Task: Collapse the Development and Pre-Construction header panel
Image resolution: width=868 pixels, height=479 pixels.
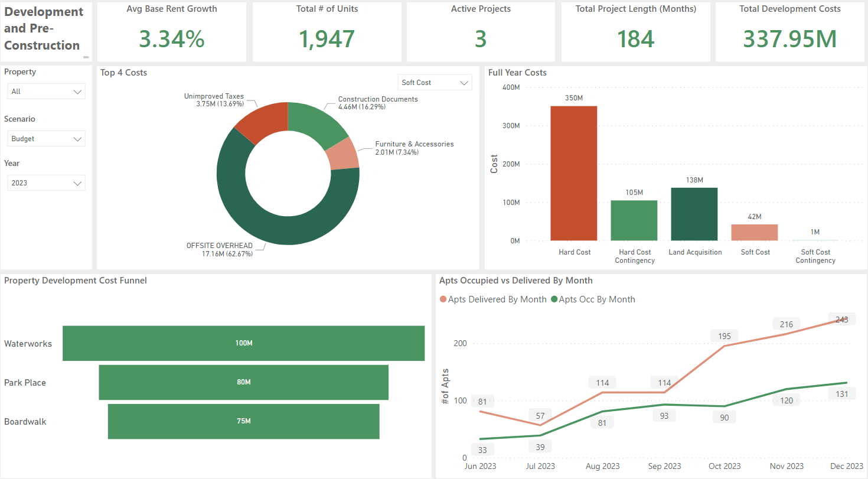Action: [x=86, y=56]
